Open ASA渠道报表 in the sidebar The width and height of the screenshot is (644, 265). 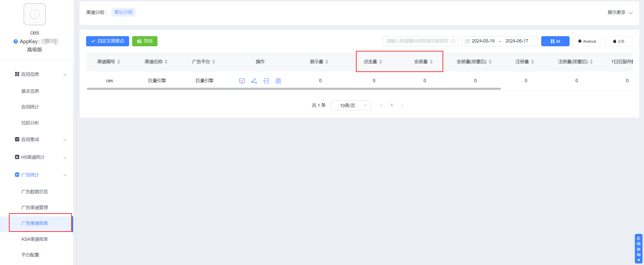point(35,239)
